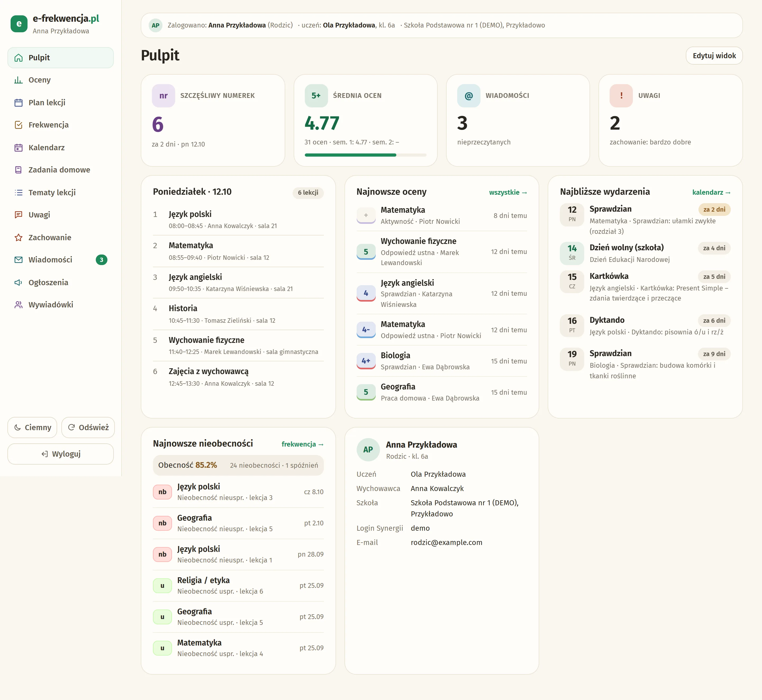
Task: Click the 5+ Średnia ocen icon
Action: [x=316, y=96]
